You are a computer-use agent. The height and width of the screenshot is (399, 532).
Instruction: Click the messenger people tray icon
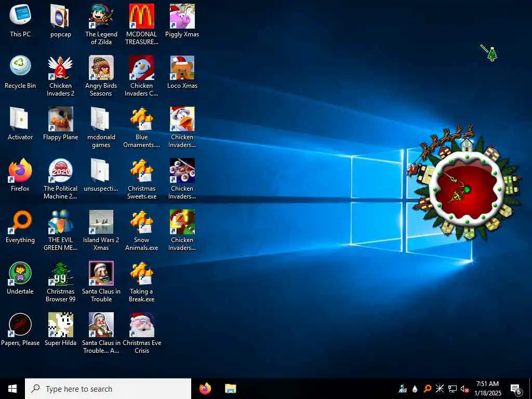click(403, 389)
